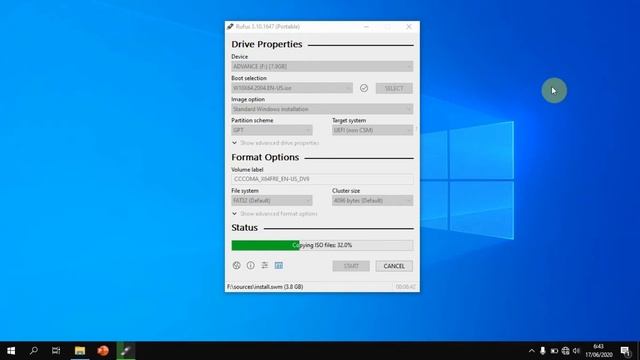This screenshot has height=360, width=640.
Task: Minimize the Rufus window
Action: (366, 27)
